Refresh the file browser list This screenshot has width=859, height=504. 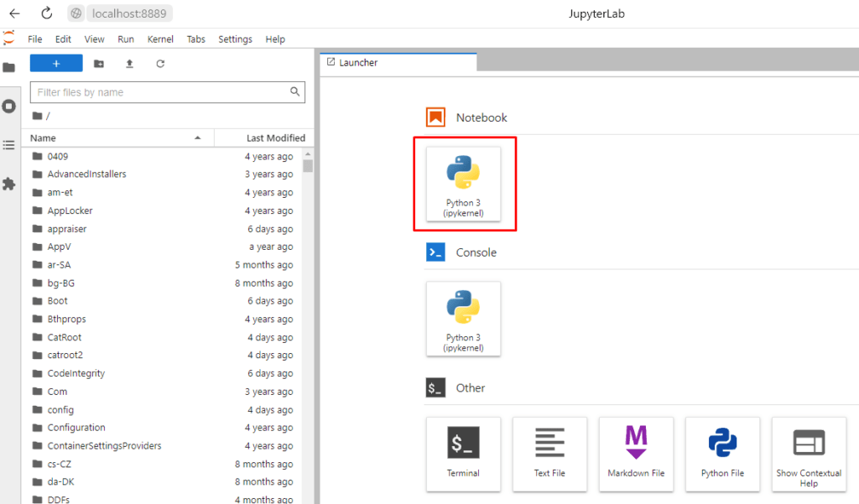[160, 64]
